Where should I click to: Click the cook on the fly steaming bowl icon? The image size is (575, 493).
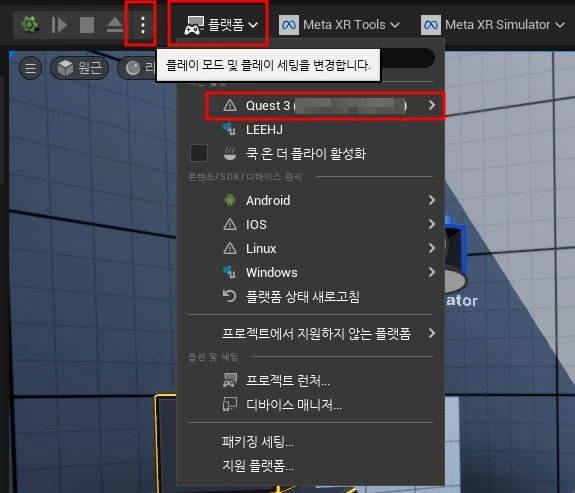click(x=230, y=153)
